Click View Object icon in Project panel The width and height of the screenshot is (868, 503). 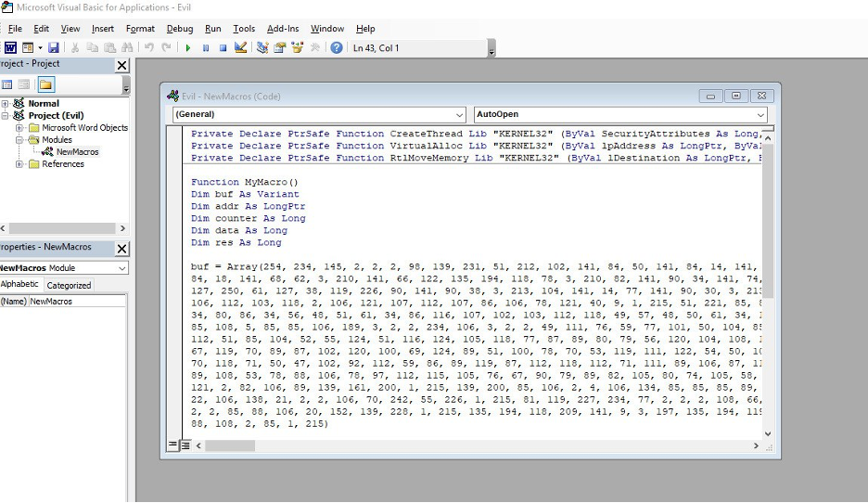pos(24,84)
